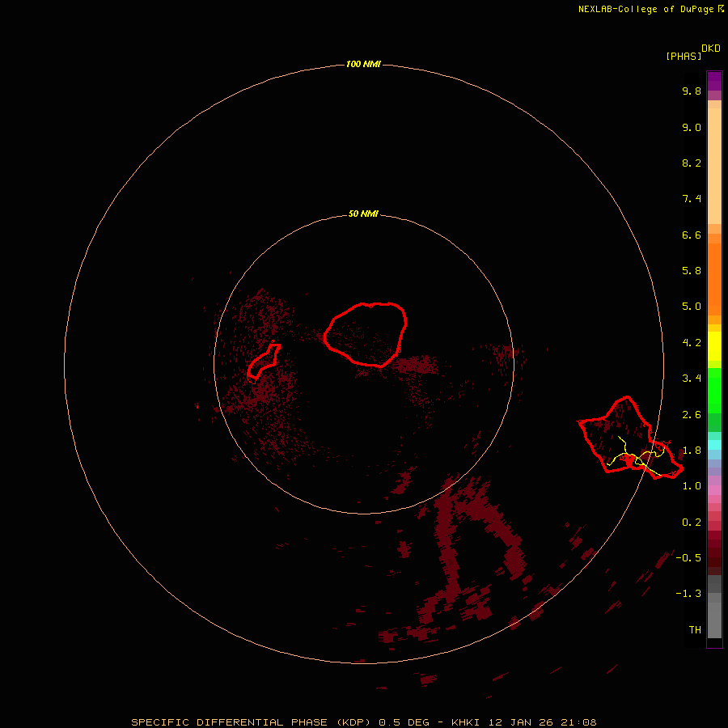Click the 3.4 scale value
Viewport: 728px width, 728px height.
(692, 379)
